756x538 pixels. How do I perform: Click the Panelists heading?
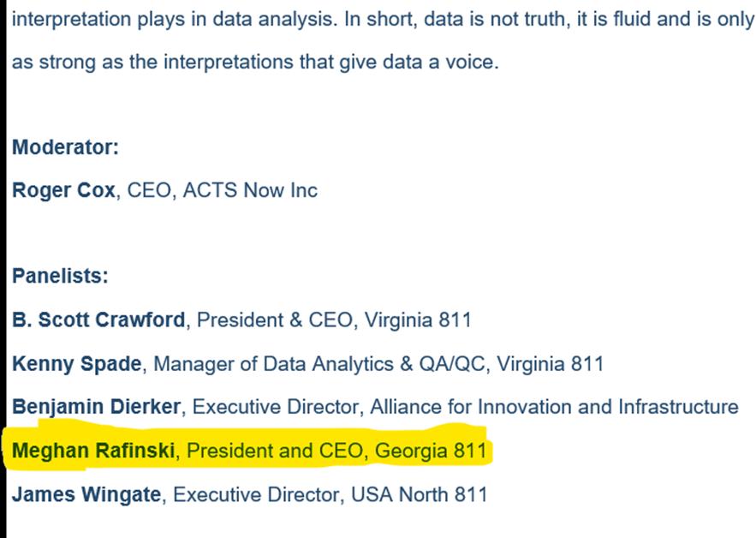(61, 277)
